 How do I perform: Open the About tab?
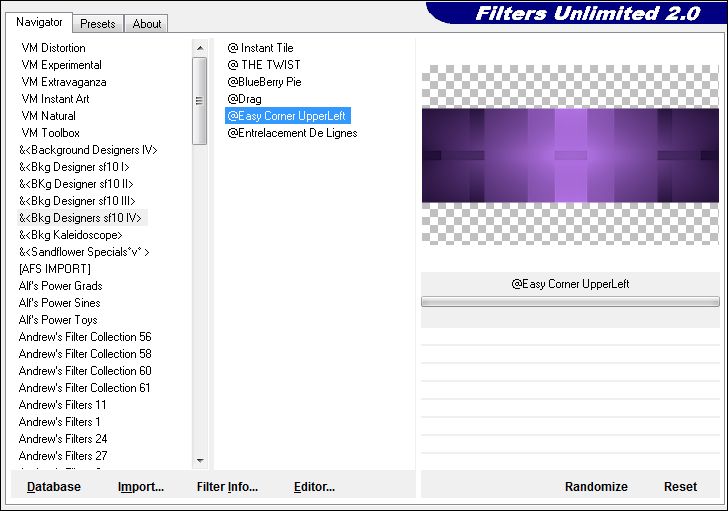(x=147, y=23)
